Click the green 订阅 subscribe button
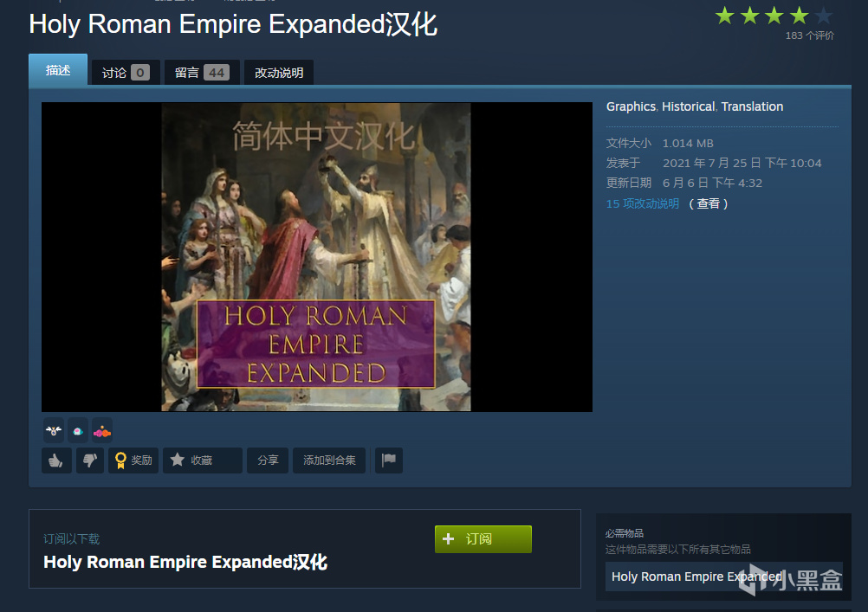Image resolution: width=868 pixels, height=612 pixels. point(483,539)
